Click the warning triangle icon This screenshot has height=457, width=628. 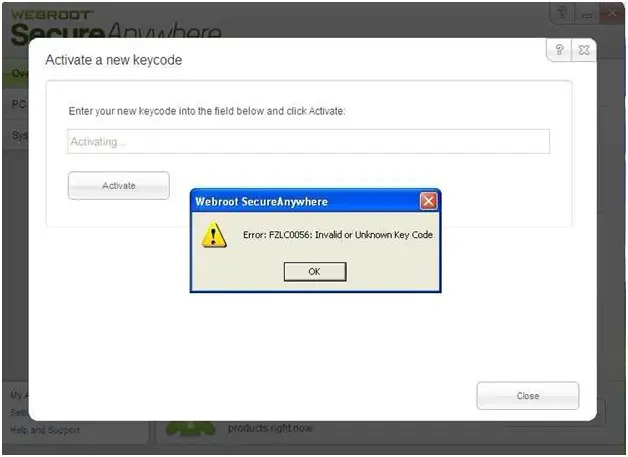point(213,235)
